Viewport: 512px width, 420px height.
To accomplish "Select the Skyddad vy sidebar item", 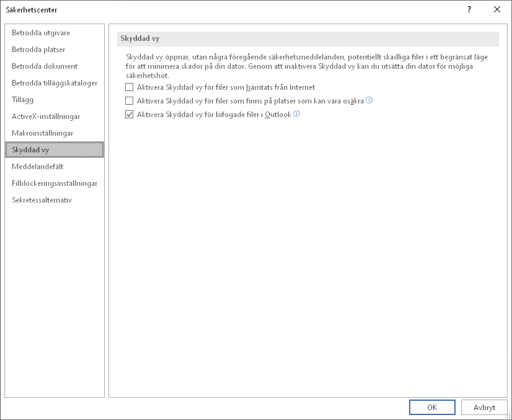I will tap(31, 150).
